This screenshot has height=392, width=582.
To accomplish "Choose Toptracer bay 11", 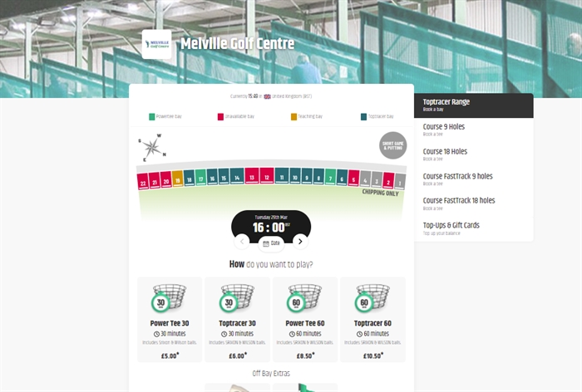I will click(x=282, y=175).
